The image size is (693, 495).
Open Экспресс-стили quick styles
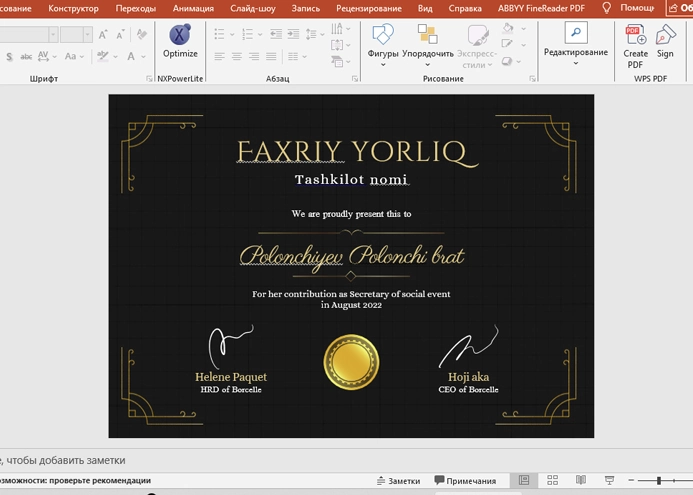click(x=477, y=45)
